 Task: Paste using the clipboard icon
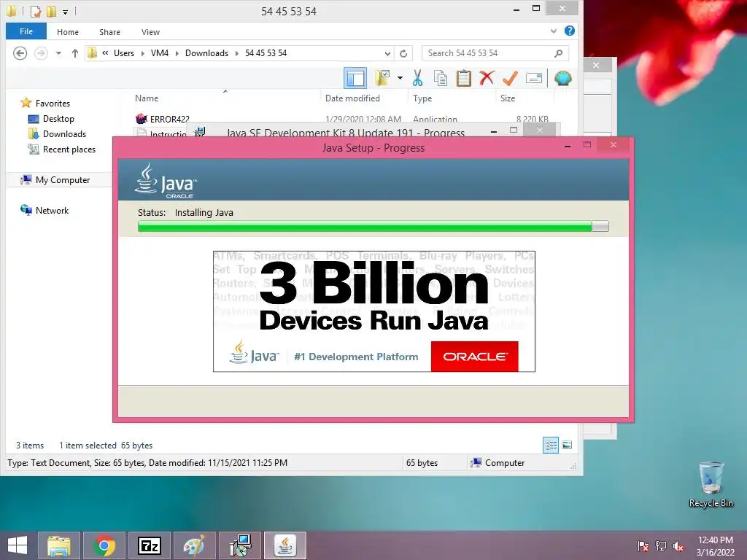[463, 78]
